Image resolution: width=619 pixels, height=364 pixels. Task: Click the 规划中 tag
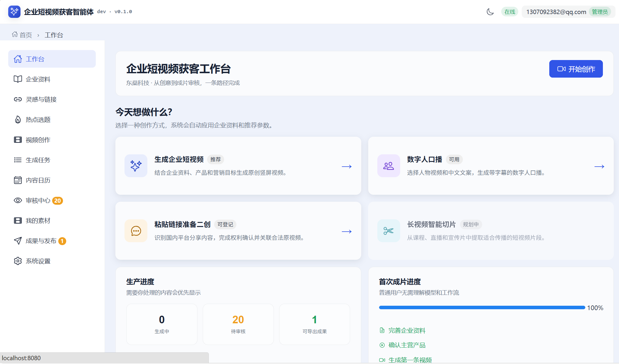(x=471, y=224)
